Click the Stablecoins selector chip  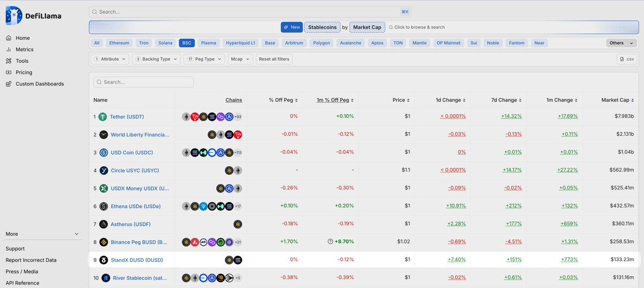pos(323,27)
